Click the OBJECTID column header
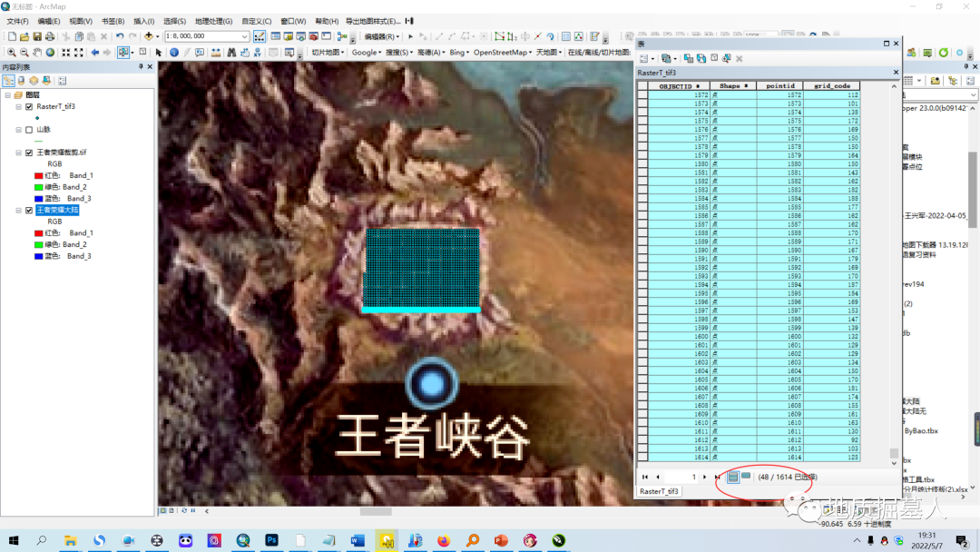This screenshot has height=552, width=980. point(679,86)
